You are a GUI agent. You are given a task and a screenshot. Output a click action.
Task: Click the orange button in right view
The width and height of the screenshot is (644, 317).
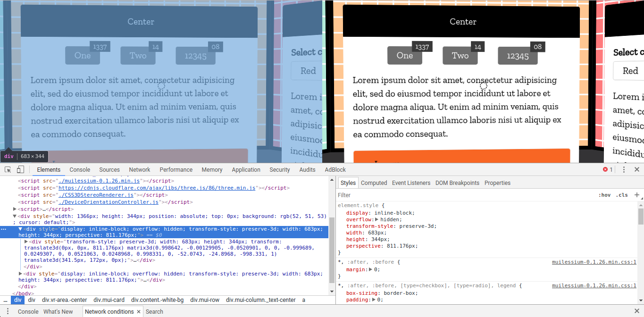461,156
